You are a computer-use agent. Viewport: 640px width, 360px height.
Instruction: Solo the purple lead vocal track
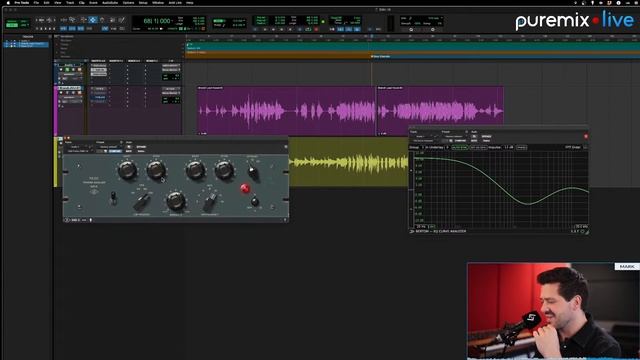(73, 93)
